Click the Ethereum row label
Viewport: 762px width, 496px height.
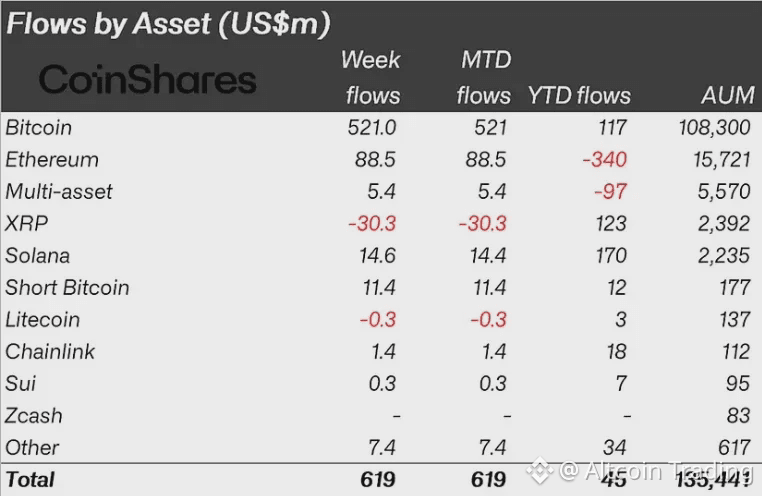(52, 160)
